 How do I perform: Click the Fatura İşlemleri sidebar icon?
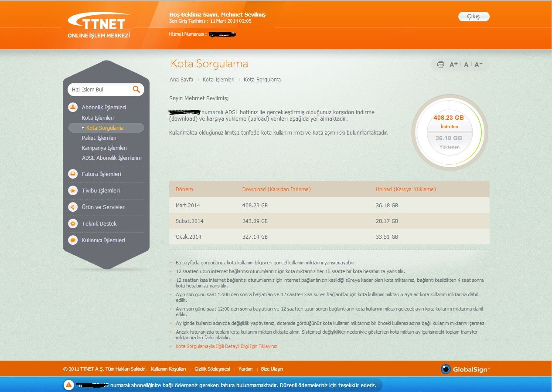[x=73, y=174]
